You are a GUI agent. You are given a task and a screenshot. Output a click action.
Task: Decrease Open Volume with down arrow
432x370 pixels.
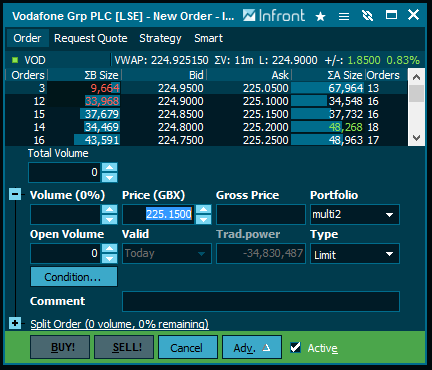click(110, 259)
